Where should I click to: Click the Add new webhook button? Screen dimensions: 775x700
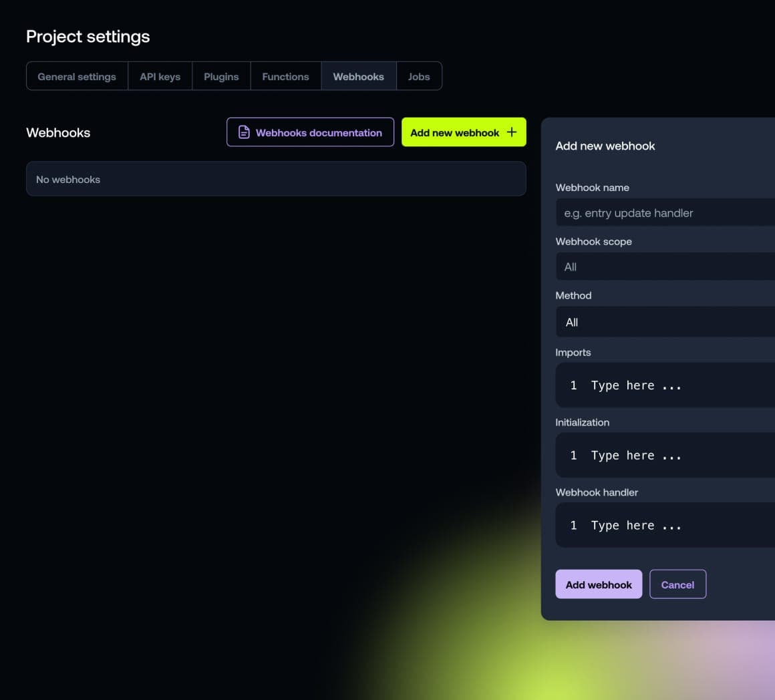tap(463, 132)
